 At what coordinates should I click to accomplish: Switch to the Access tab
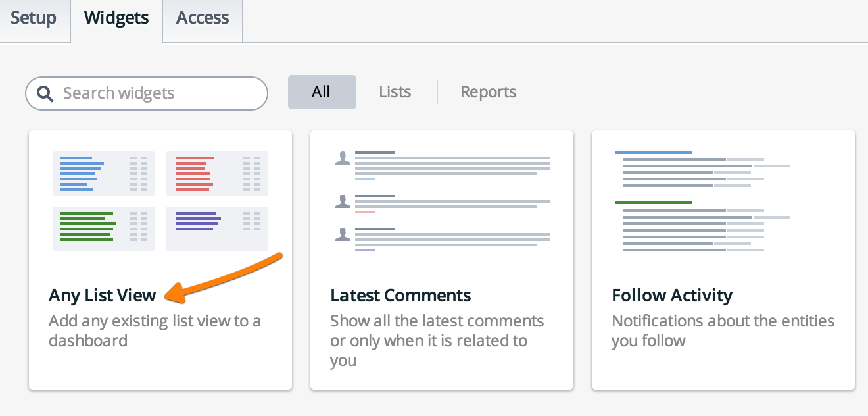(x=203, y=18)
